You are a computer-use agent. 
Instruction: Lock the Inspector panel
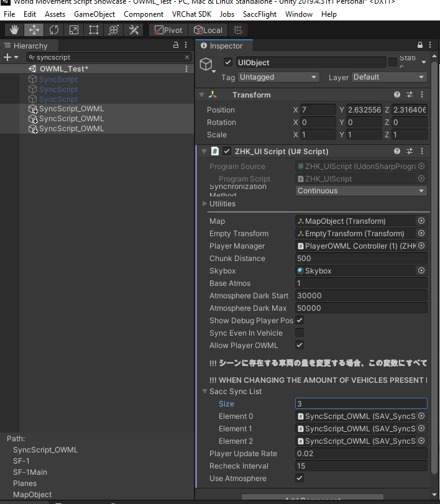tap(419, 45)
